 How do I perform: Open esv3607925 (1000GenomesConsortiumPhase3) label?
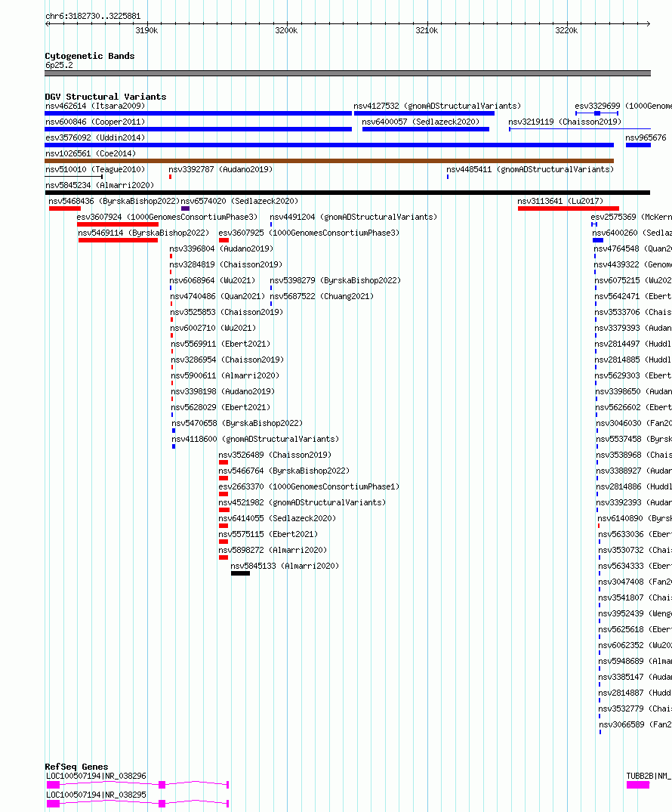click(x=309, y=233)
